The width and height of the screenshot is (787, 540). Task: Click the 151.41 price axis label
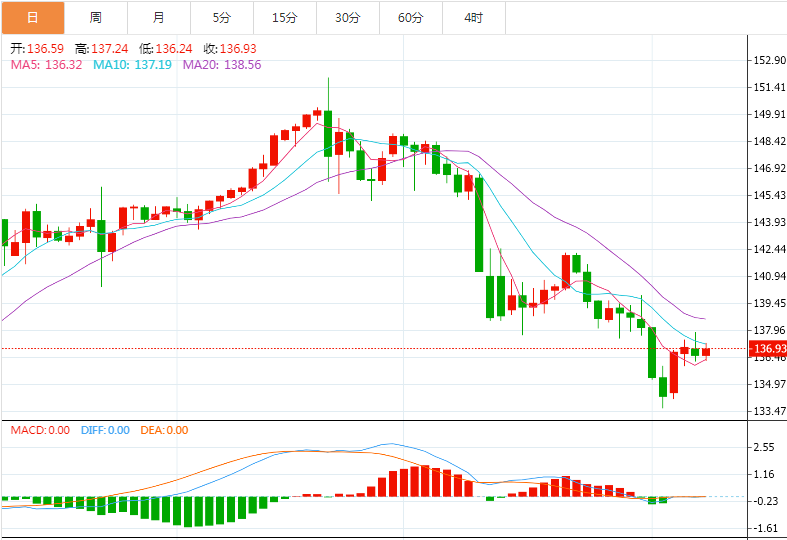coord(769,87)
